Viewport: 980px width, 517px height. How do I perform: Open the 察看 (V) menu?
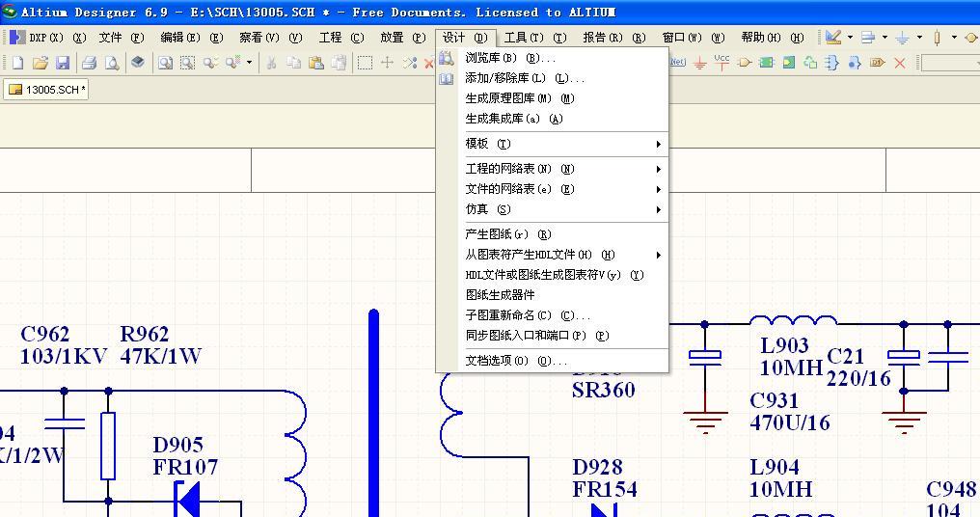(271, 38)
